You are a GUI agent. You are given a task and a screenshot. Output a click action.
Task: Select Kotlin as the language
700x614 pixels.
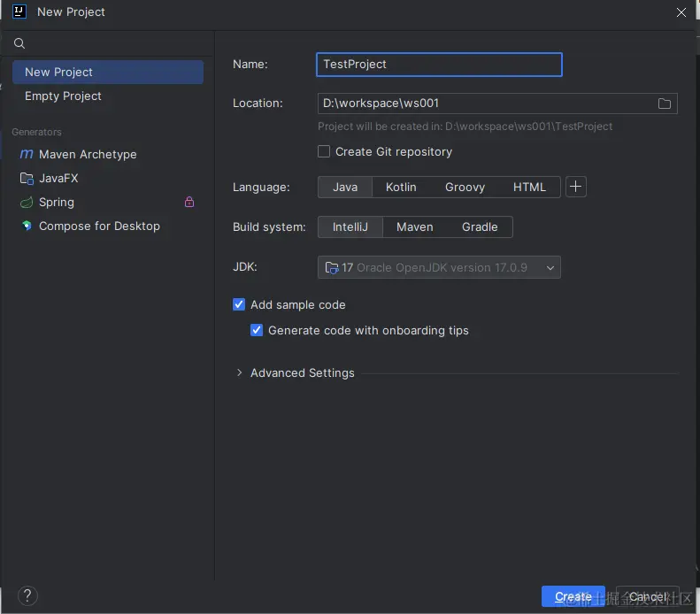401,187
